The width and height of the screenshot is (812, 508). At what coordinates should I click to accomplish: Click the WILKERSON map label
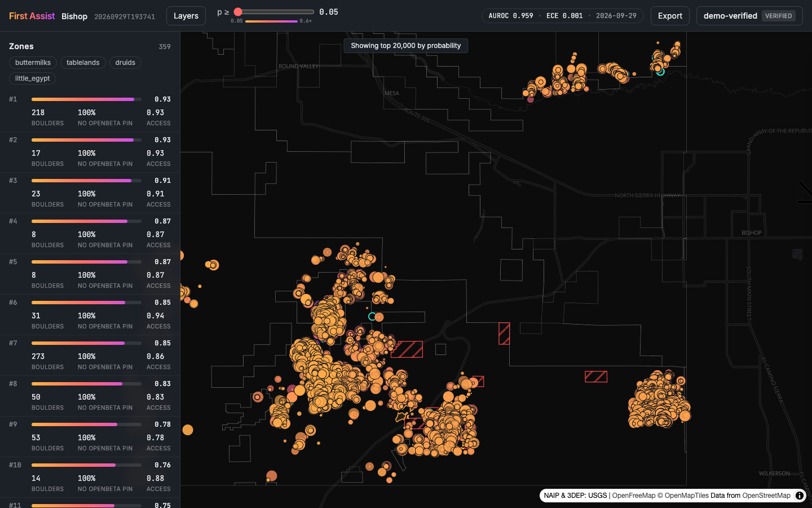[775, 474]
